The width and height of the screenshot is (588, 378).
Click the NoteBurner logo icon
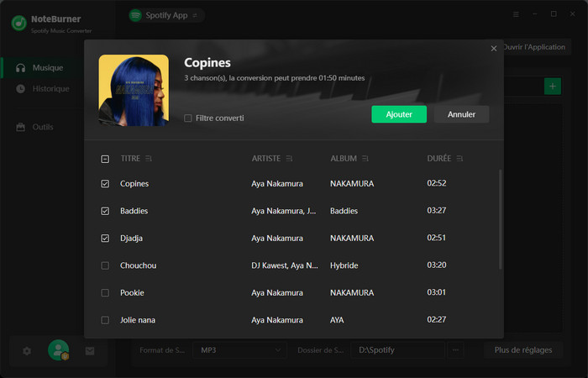click(x=18, y=24)
